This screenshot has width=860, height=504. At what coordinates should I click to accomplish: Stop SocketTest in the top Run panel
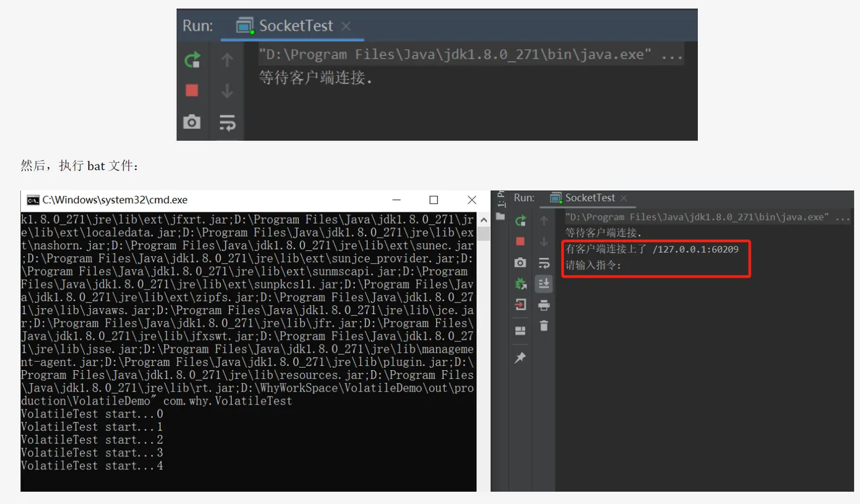coord(192,91)
